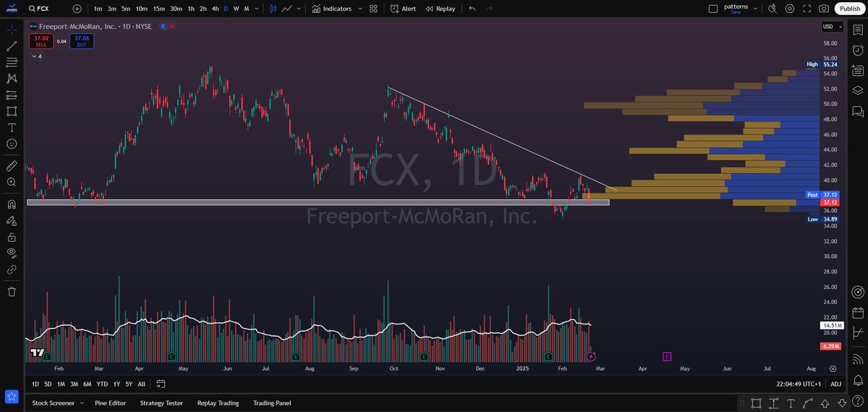This screenshot has height=412, width=868.
Task: Click the BUY 37.06 button
Action: point(82,41)
